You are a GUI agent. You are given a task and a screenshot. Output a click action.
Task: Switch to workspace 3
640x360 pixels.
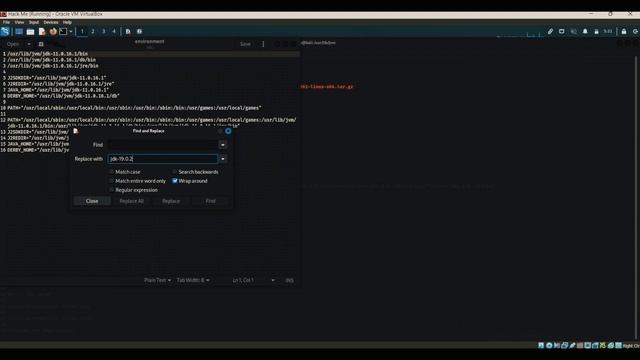pyautogui.click(x=103, y=31)
